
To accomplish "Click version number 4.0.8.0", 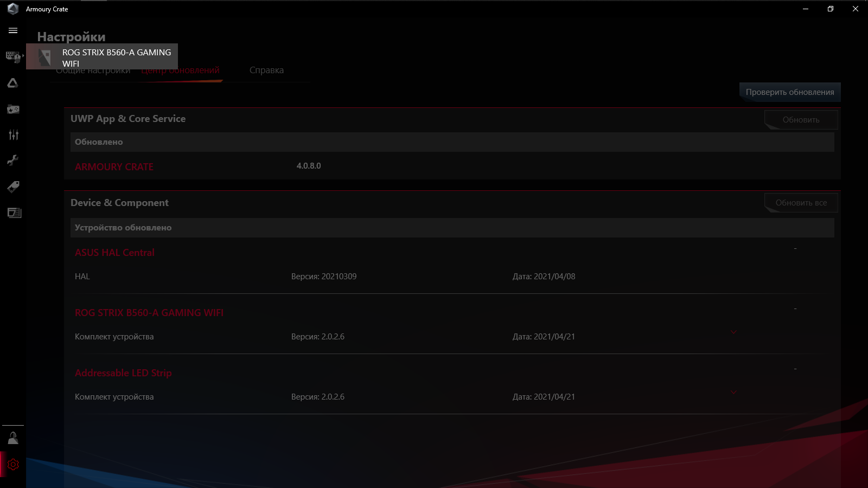I will pyautogui.click(x=309, y=166).
